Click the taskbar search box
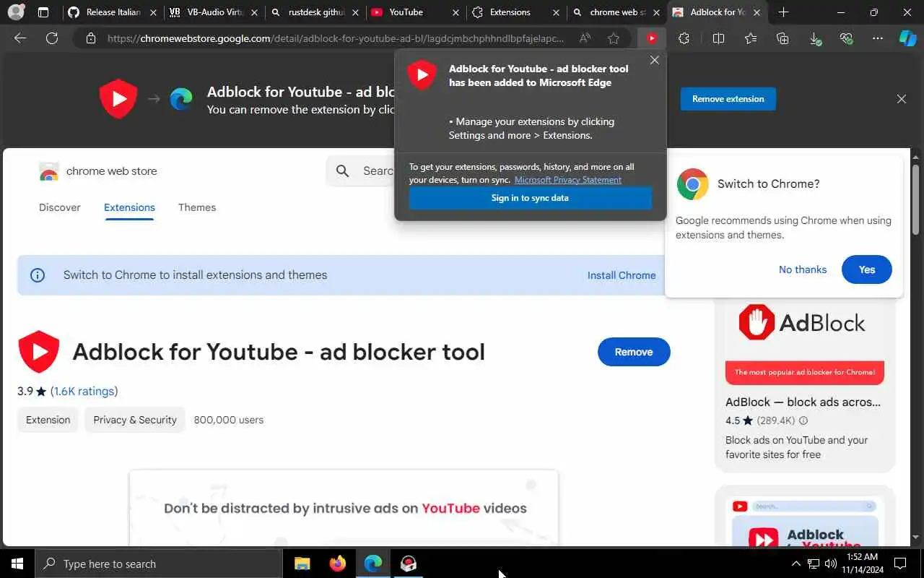Screen dimensions: 924x578 159,564
